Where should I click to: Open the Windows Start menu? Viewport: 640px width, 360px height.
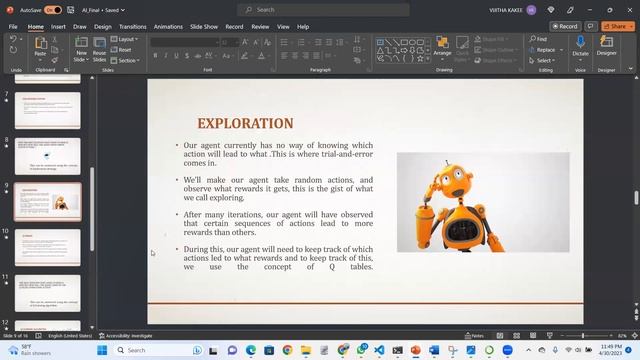102,350
